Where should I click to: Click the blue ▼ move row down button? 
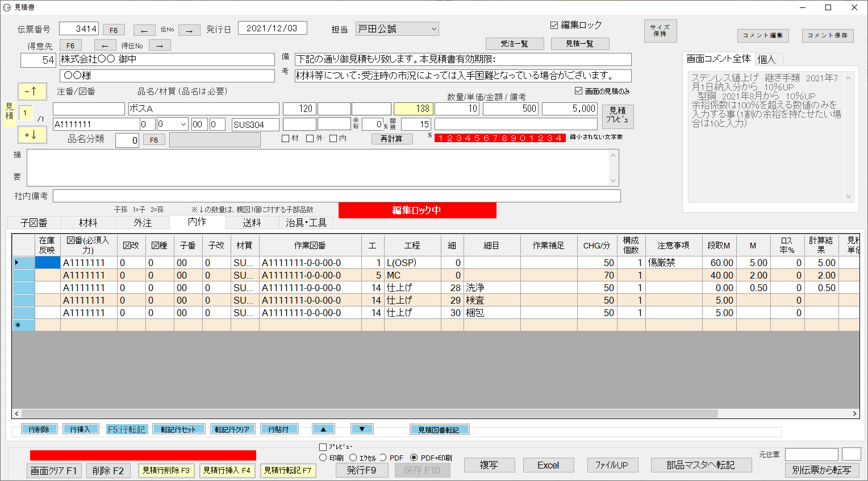click(x=362, y=429)
